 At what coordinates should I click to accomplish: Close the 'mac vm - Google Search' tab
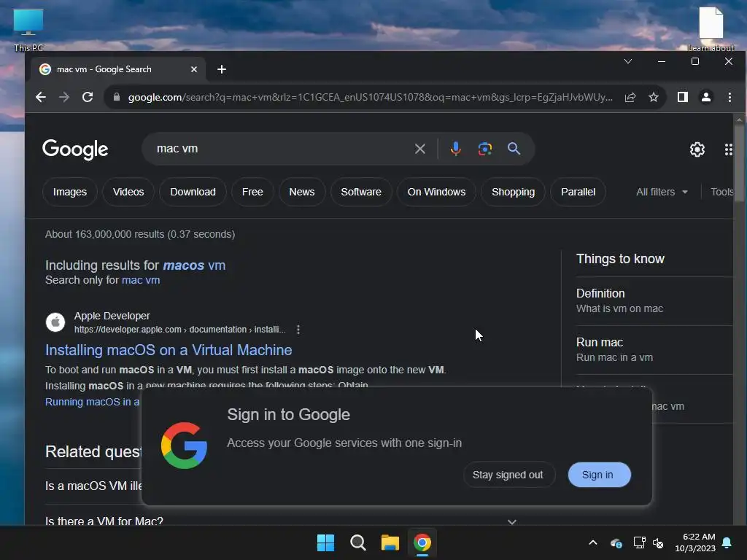(x=194, y=69)
